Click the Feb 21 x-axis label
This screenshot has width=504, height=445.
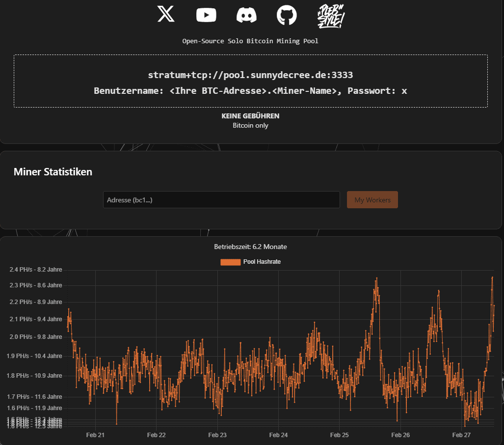95,435
